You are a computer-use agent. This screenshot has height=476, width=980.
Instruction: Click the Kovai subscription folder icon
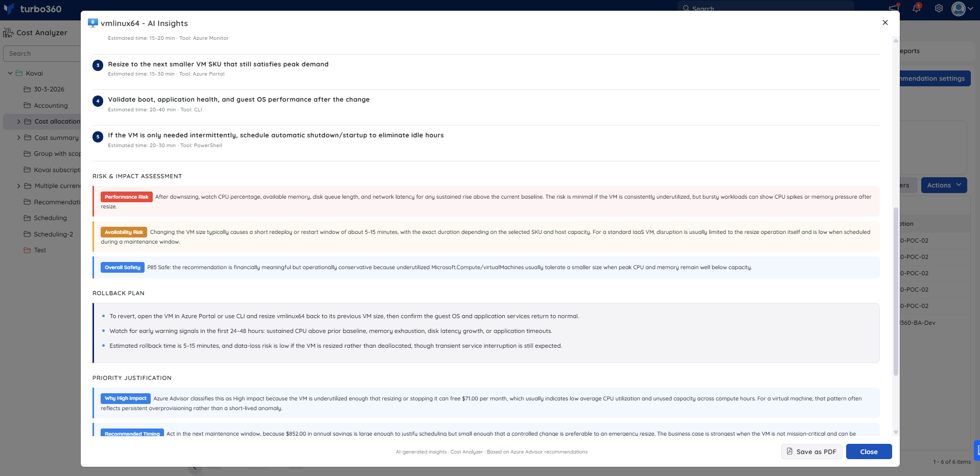pos(27,170)
